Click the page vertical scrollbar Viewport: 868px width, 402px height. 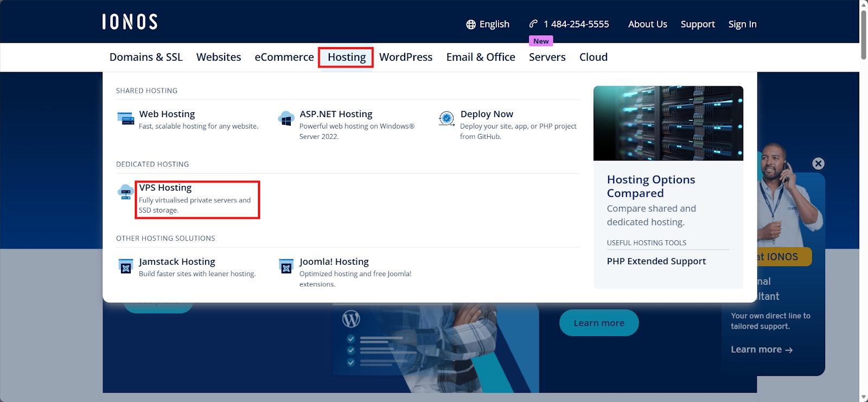pos(863,35)
